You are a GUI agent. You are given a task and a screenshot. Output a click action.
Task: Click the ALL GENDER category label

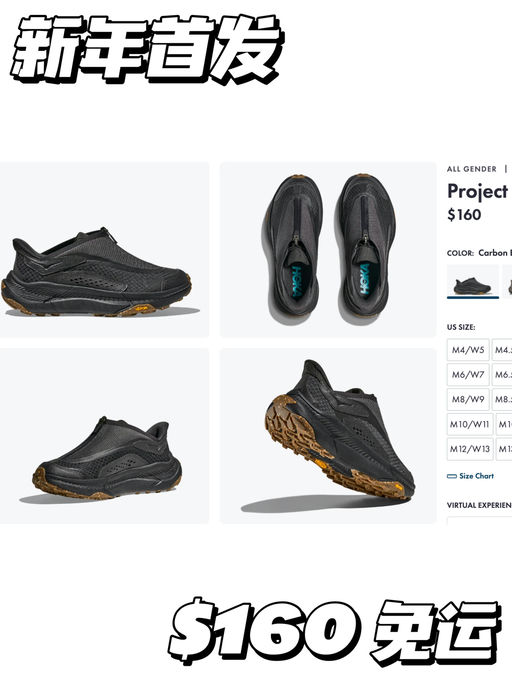(x=472, y=169)
